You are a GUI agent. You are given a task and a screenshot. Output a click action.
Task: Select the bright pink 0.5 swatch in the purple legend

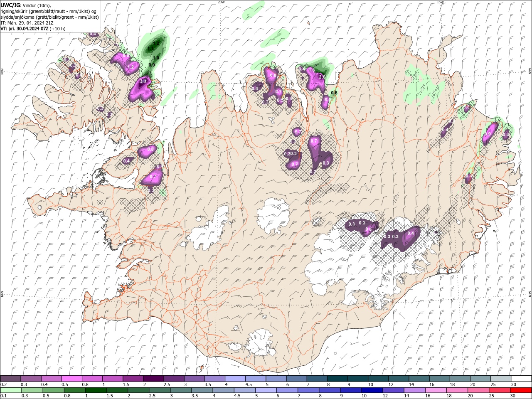coord(71,379)
